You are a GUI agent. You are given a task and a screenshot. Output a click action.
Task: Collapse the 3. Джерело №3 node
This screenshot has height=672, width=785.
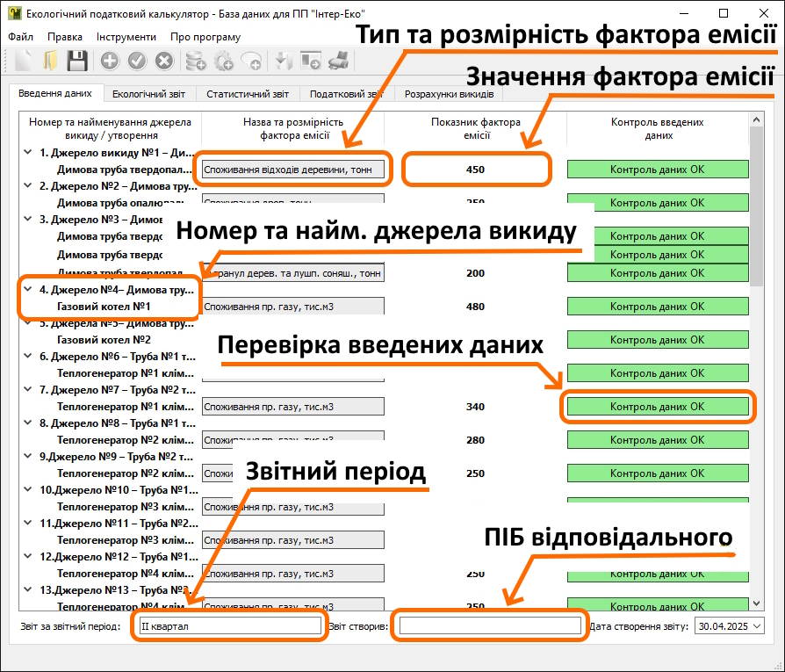click(x=28, y=219)
